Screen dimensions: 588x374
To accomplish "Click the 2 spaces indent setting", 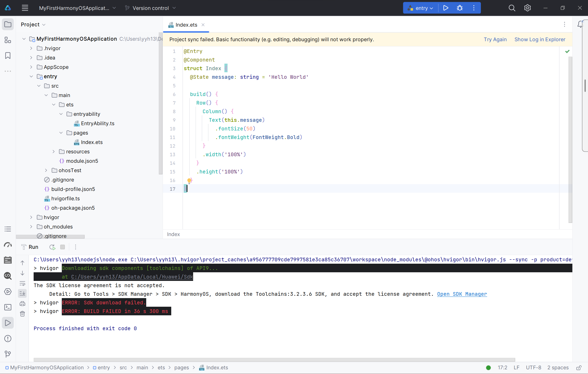I will click(x=558, y=367).
